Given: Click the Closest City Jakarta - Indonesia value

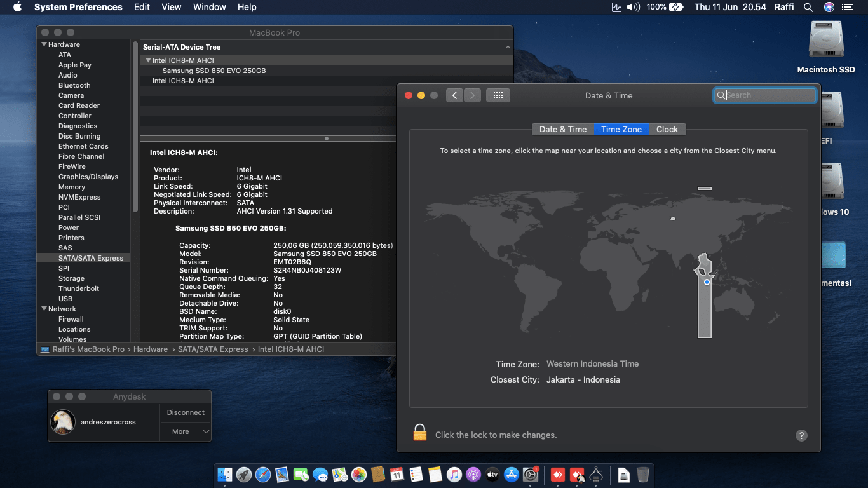Looking at the screenshot, I should click(583, 379).
